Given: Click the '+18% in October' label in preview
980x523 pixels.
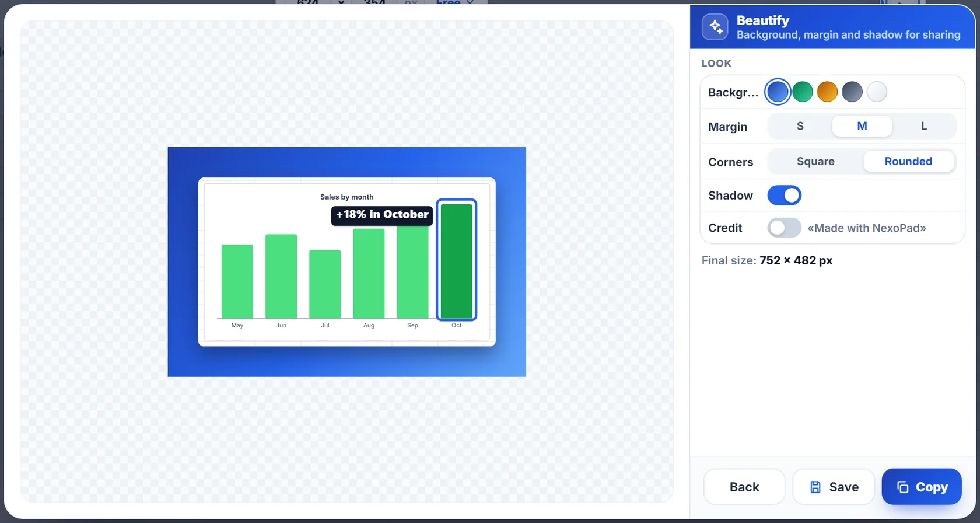Looking at the screenshot, I should coord(382,215).
